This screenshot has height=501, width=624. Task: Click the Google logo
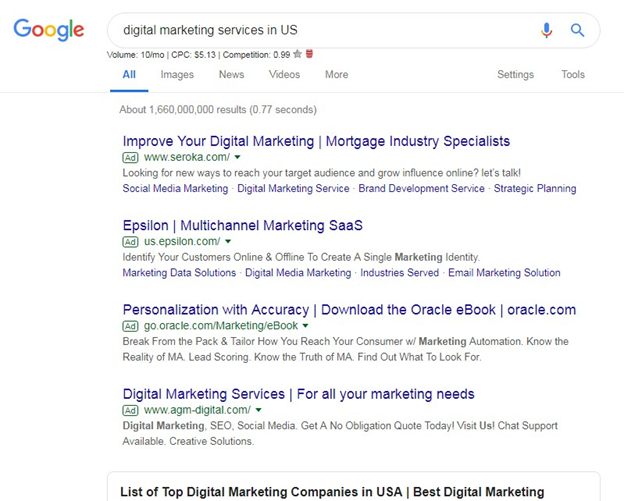[x=48, y=30]
